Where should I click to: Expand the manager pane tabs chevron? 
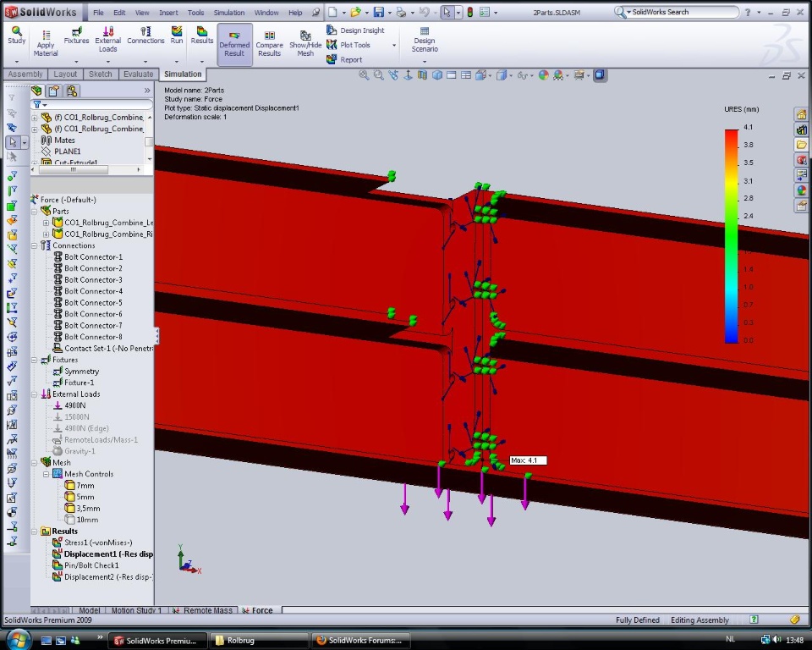click(147, 91)
